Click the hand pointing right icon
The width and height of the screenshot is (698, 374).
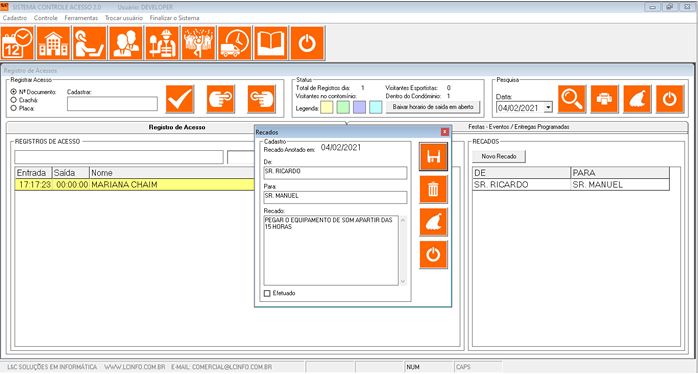pos(221,99)
